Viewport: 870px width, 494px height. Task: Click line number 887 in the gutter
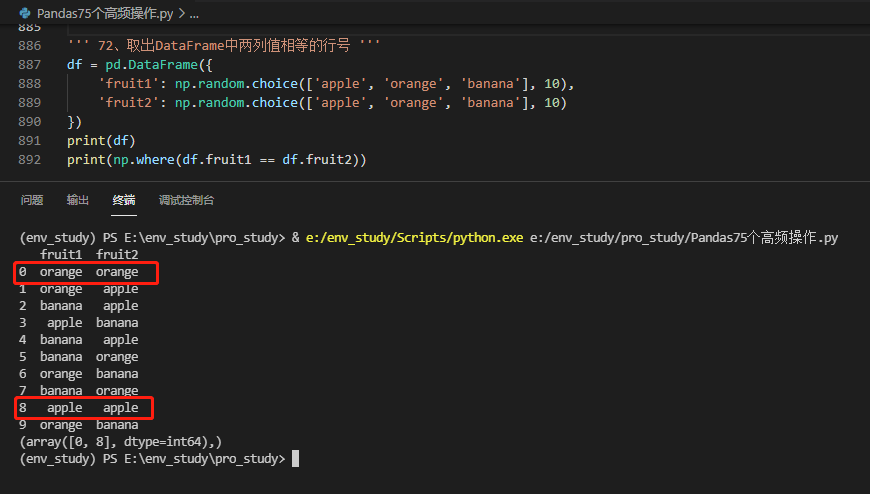point(29,64)
